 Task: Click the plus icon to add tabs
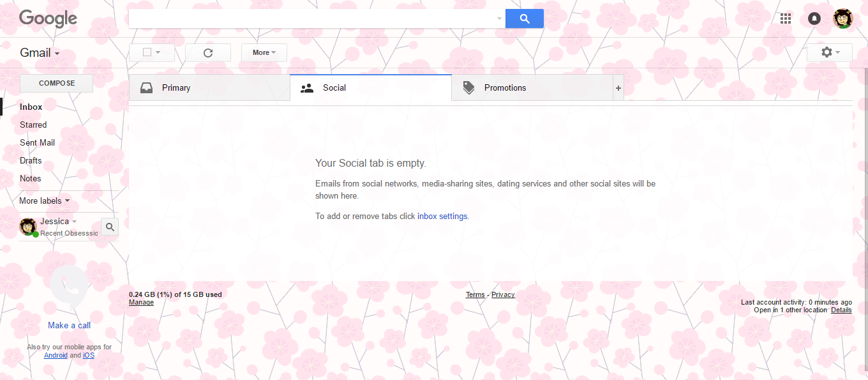click(618, 88)
